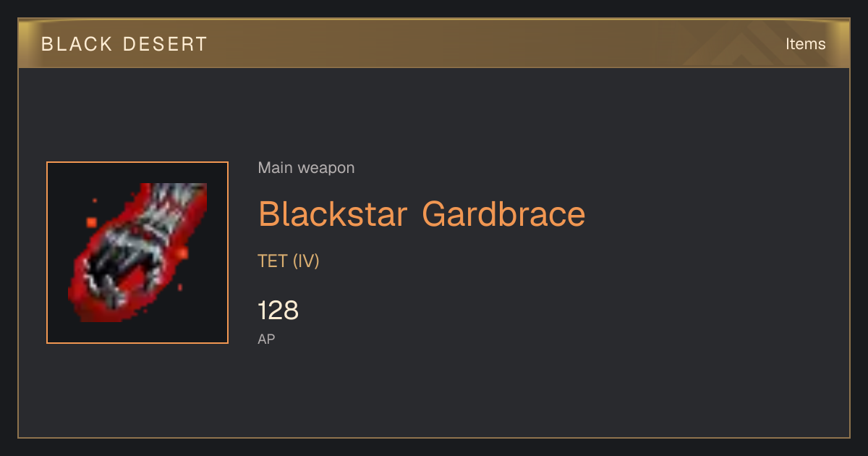The height and width of the screenshot is (456, 868).
Task: Select the Main weapon category label
Action: 306,168
